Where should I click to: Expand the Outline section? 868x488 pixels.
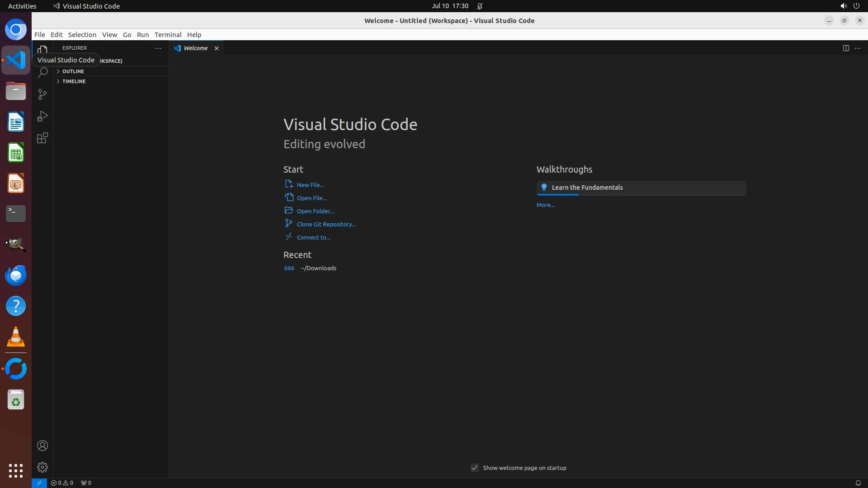[73, 71]
